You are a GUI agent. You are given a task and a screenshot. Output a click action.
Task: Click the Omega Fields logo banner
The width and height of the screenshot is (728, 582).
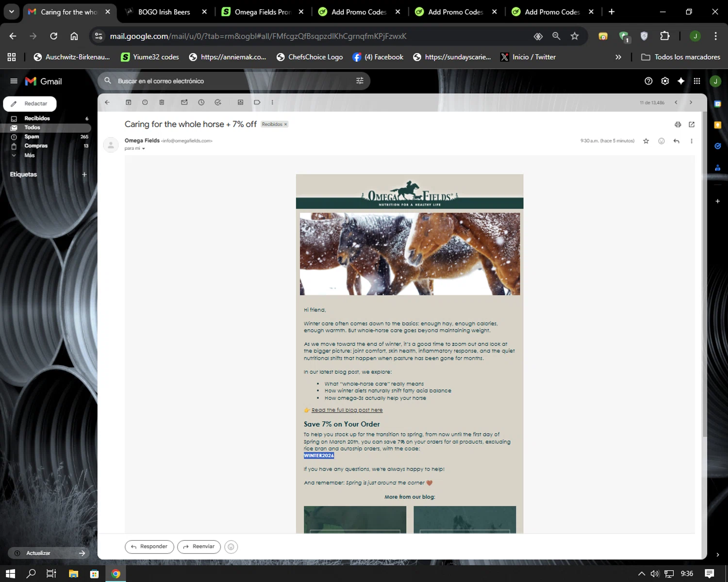(410, 192)
